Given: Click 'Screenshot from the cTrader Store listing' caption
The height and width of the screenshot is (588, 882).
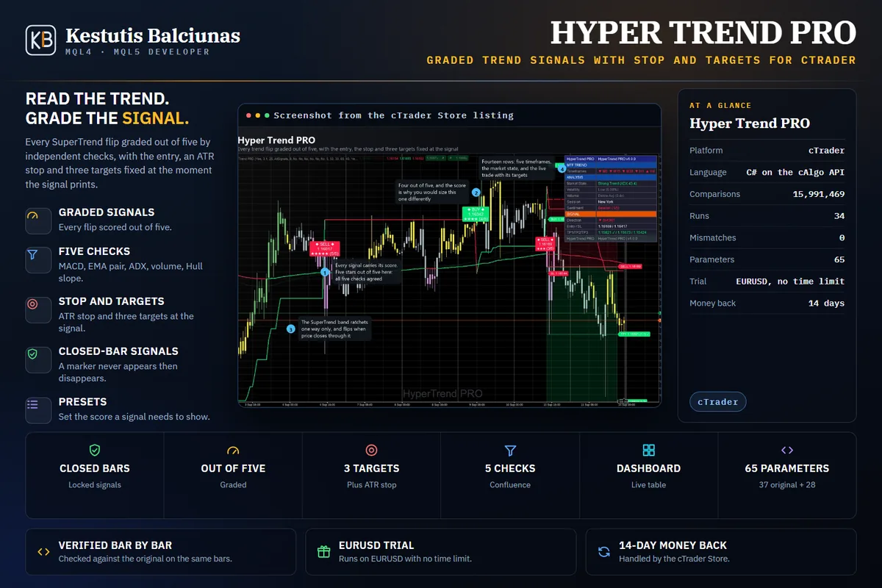Looking at the screenshot, I should pyautogui.click(x=393, y=115).
